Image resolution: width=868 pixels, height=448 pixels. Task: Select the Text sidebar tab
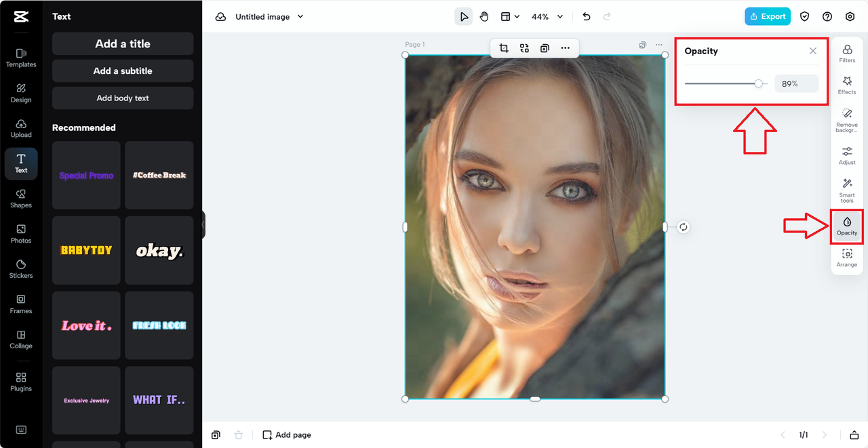pos(21,163)
